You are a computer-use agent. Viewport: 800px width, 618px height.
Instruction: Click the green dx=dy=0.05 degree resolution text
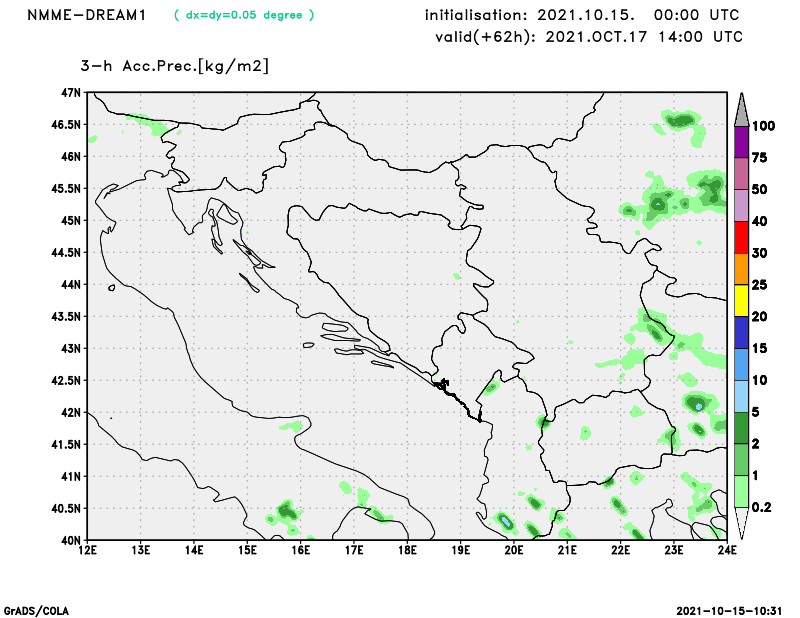click(x=243, y=15)
